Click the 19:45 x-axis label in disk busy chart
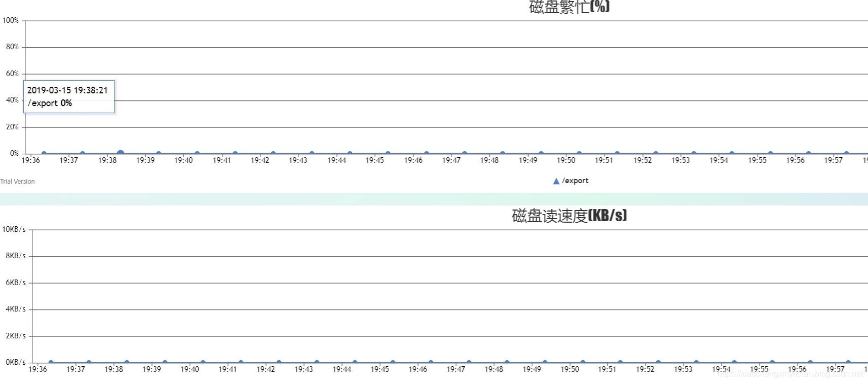 [x=375, y=160]
